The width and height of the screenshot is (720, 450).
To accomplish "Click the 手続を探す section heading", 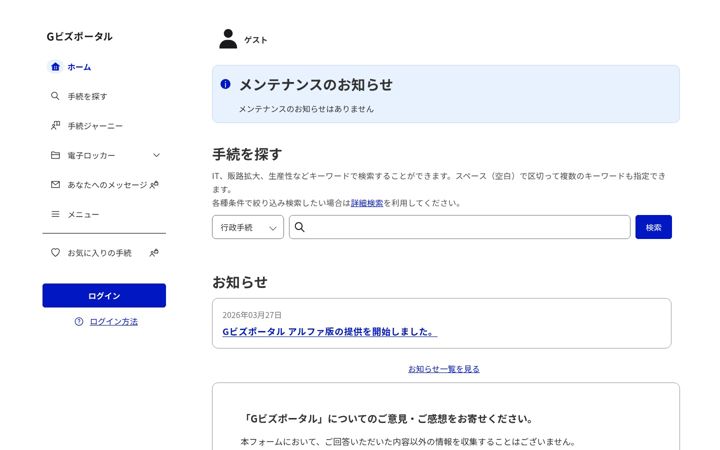I will (x=247, y=154).
